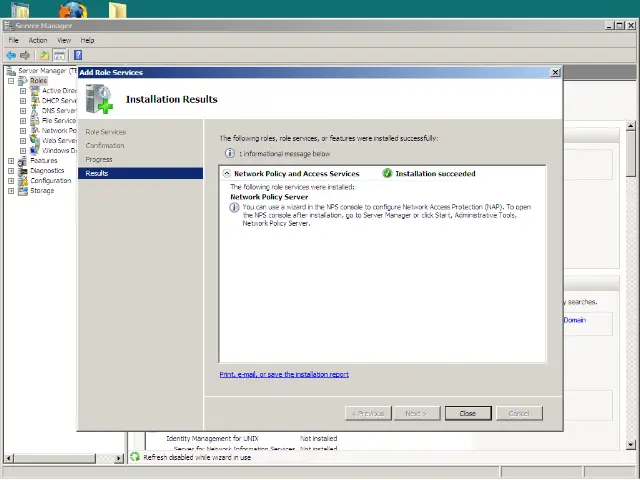Viewport: 640px width, 480px height.
Task: Open the Help menu
Action: pos(87,40)
